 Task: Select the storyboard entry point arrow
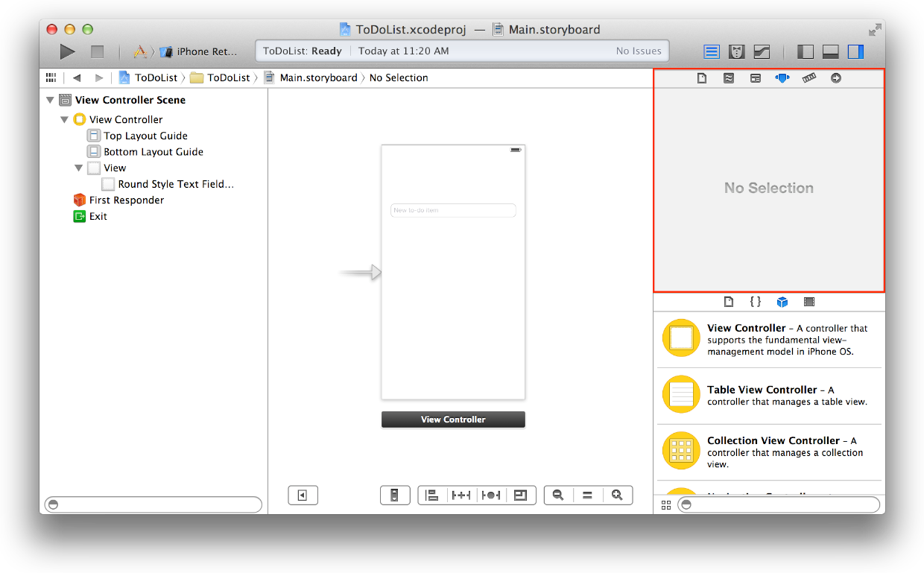[x=361, y=273]
